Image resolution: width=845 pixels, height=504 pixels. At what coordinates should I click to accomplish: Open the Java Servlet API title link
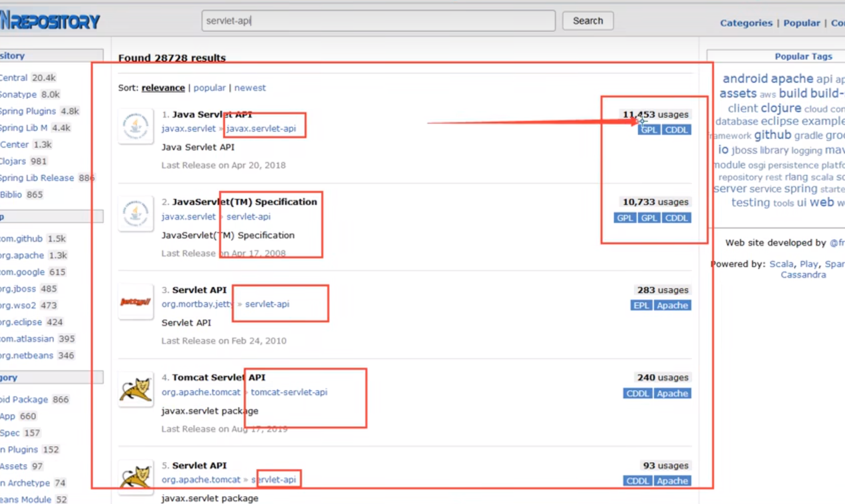[212, 114]
